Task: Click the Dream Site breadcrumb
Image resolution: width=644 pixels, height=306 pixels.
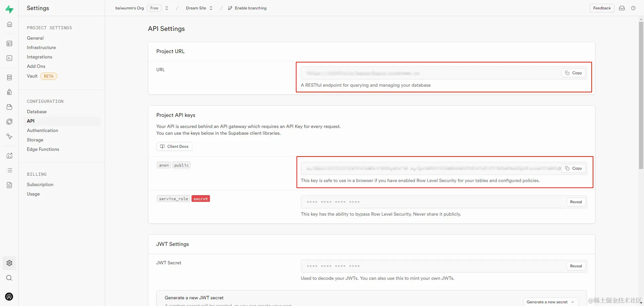Action: tap(196, 8)
